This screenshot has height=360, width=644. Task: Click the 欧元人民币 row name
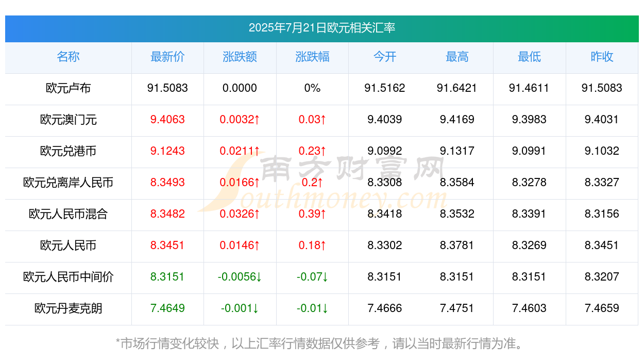(x=68, y=246)
